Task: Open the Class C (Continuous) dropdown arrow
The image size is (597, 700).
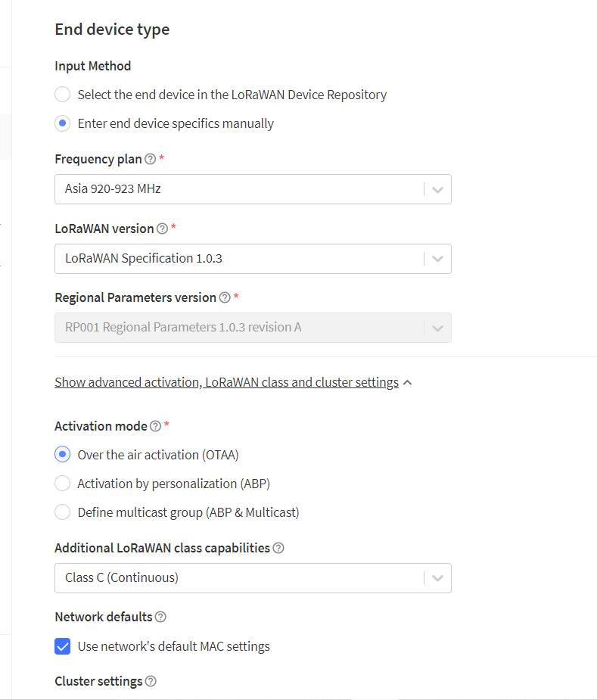Action: click(x=437, y=578)
